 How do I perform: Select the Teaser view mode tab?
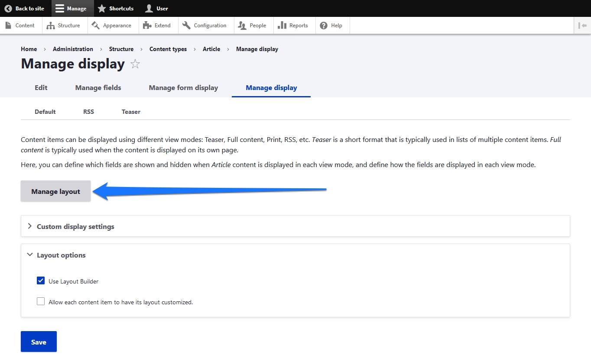point(131,112)
